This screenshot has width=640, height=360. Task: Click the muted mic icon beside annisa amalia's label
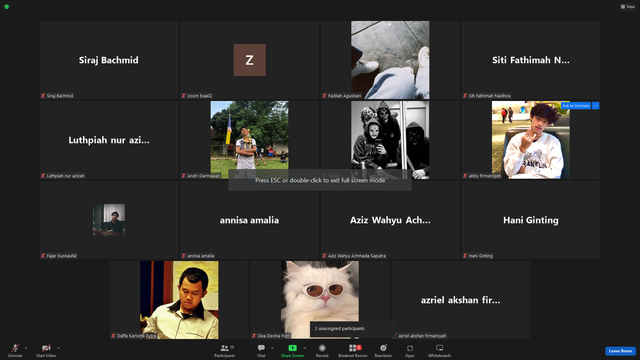(184, 256)
